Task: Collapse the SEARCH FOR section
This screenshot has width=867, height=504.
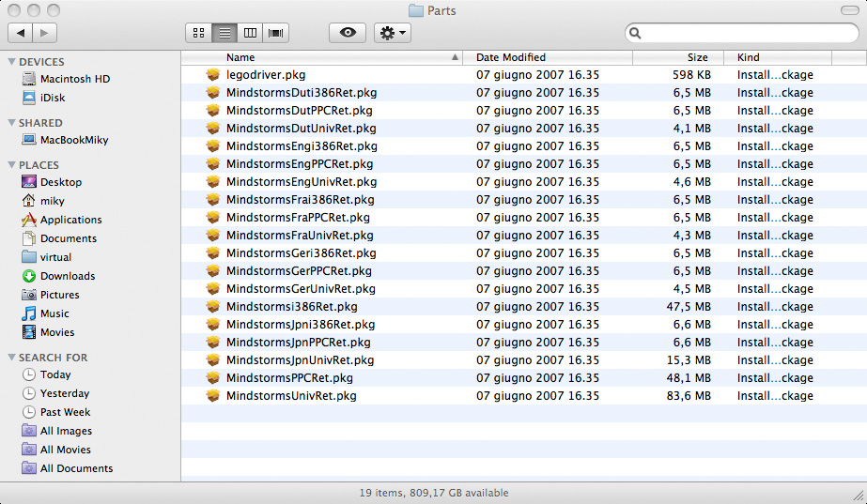Action: (11, 358)
